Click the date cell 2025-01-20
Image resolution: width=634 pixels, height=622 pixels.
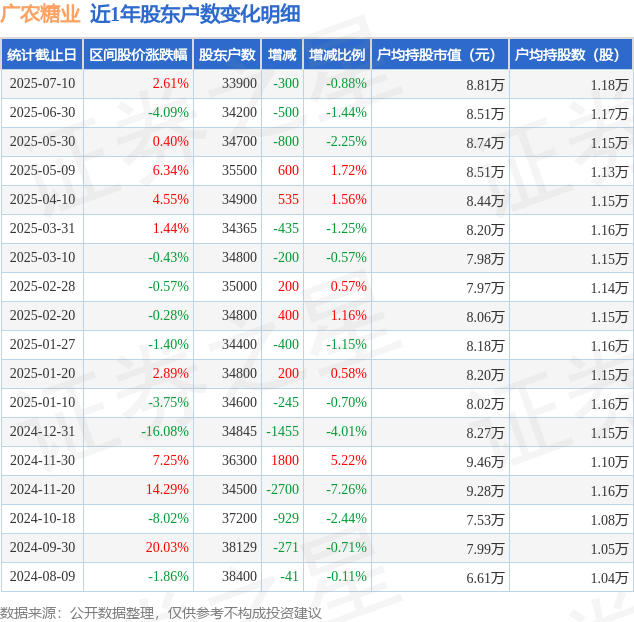pos(42,373)
